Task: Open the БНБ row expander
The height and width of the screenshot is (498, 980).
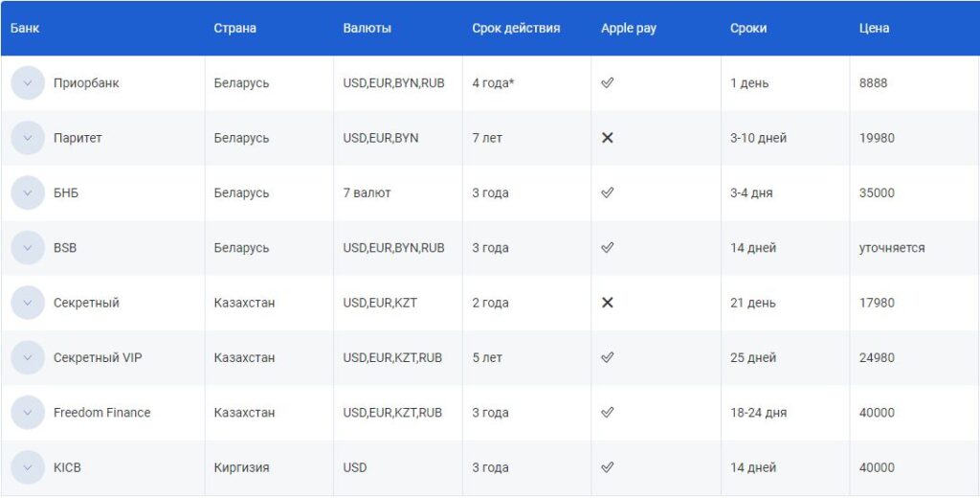Action: [x=28, y=192]
